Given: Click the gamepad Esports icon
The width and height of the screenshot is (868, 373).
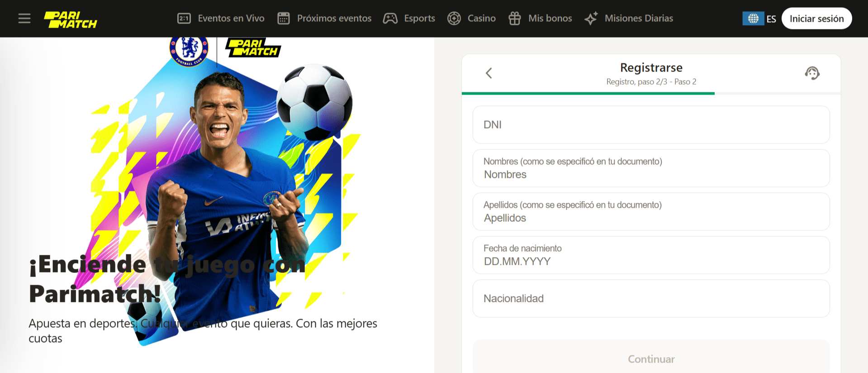Looking at the screenshot, I should pos(390,19).
